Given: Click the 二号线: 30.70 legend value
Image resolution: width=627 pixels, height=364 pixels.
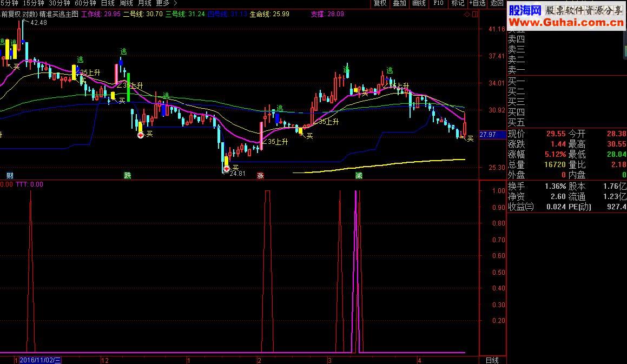Looking at the screenshot, I should click(x=143, y=14).
